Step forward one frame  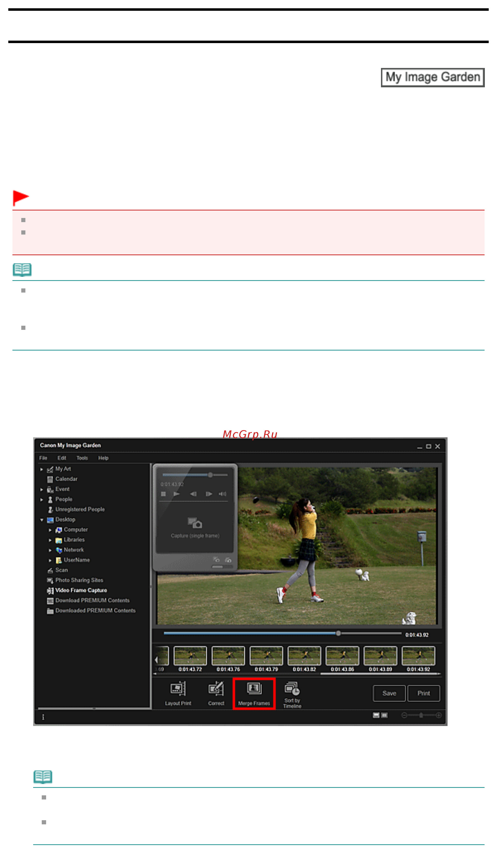click(x=209, y=494)
